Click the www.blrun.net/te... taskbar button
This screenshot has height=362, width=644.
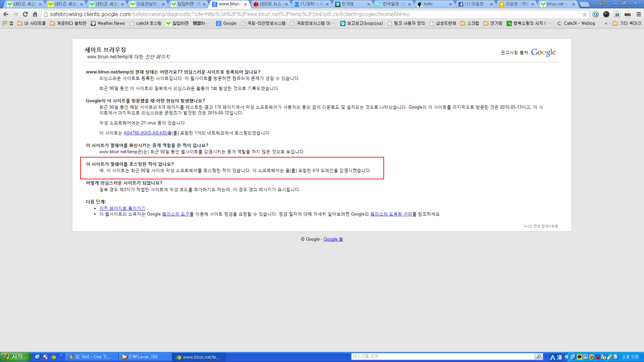(x=200, y=357)
